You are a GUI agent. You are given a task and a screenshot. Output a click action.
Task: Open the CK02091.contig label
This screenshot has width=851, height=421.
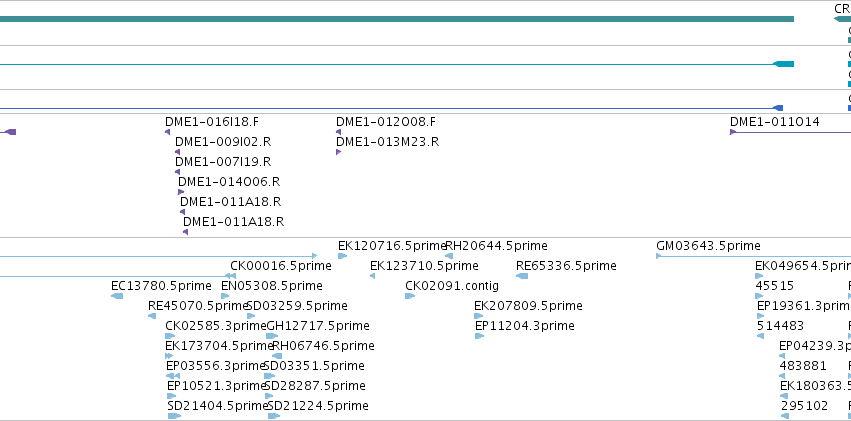[452, 286]
